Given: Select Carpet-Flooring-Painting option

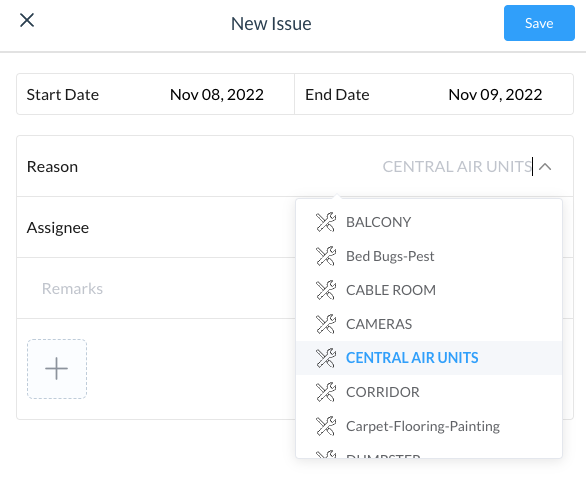Looking at the screenshot, I should (429, 426).
